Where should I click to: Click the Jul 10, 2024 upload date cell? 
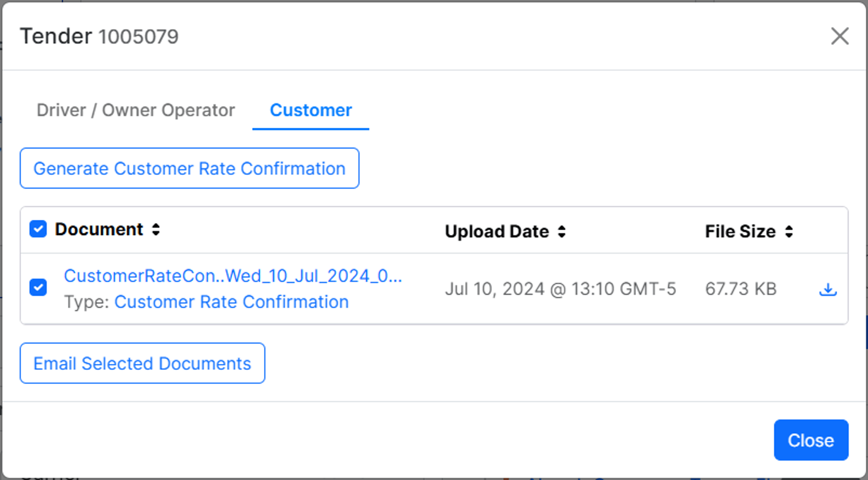coord(560,289)
